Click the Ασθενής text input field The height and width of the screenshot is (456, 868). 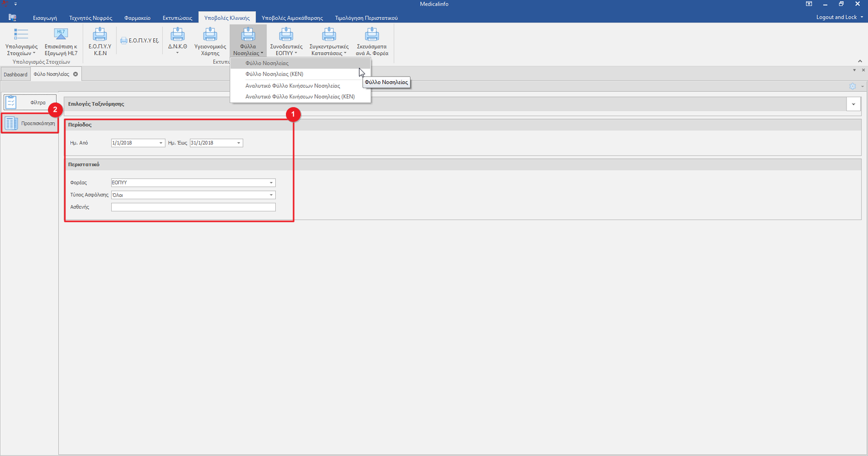coord(193,207)
